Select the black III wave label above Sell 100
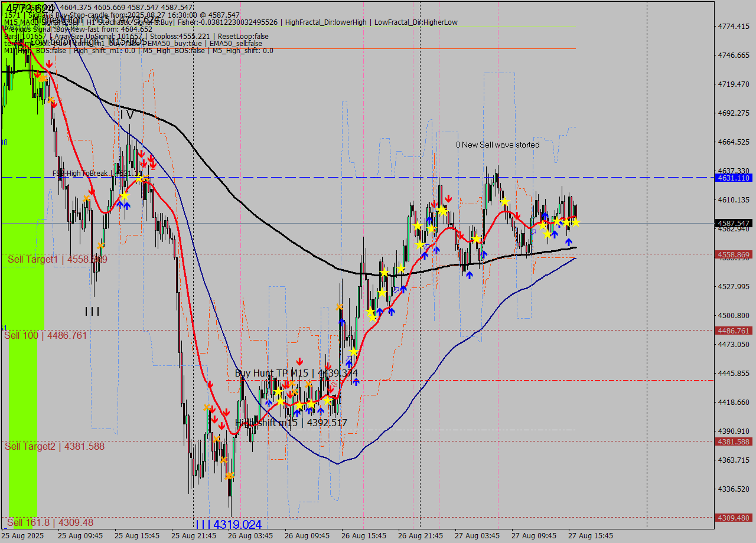Screen dimensions: 756x543 (x=92, y=311)
